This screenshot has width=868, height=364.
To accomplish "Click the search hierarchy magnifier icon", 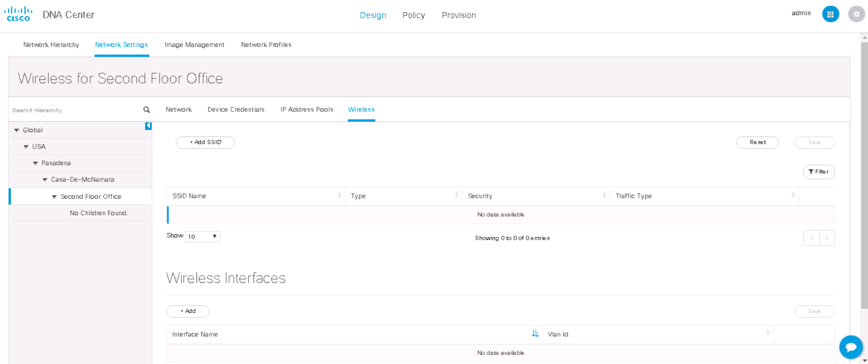I will (x=146, y=110).
